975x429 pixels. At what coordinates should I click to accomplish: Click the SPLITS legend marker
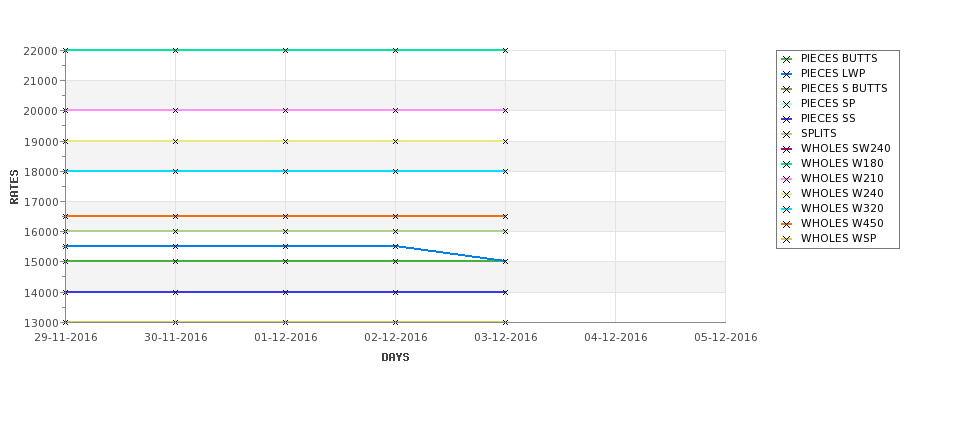point(787,134)
